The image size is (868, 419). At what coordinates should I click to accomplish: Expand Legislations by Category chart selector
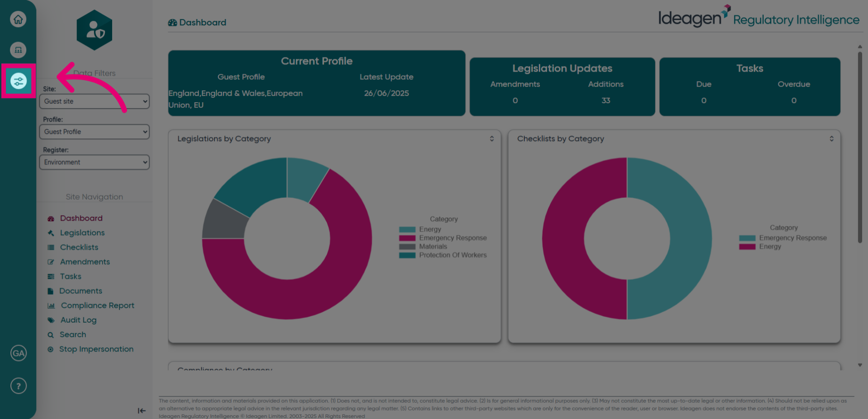[492, 139]
